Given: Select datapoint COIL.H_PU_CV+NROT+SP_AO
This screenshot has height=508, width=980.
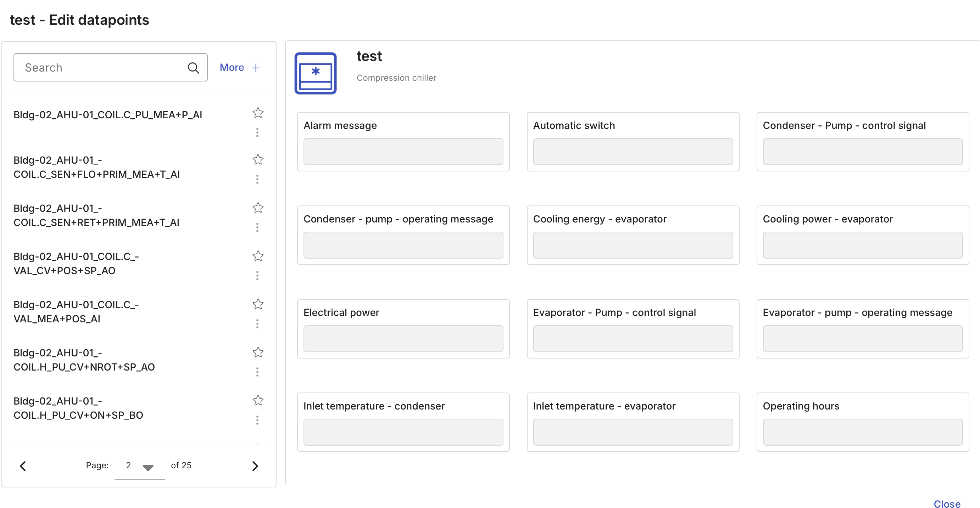Looking at the screenshot, I should (84, 360).
